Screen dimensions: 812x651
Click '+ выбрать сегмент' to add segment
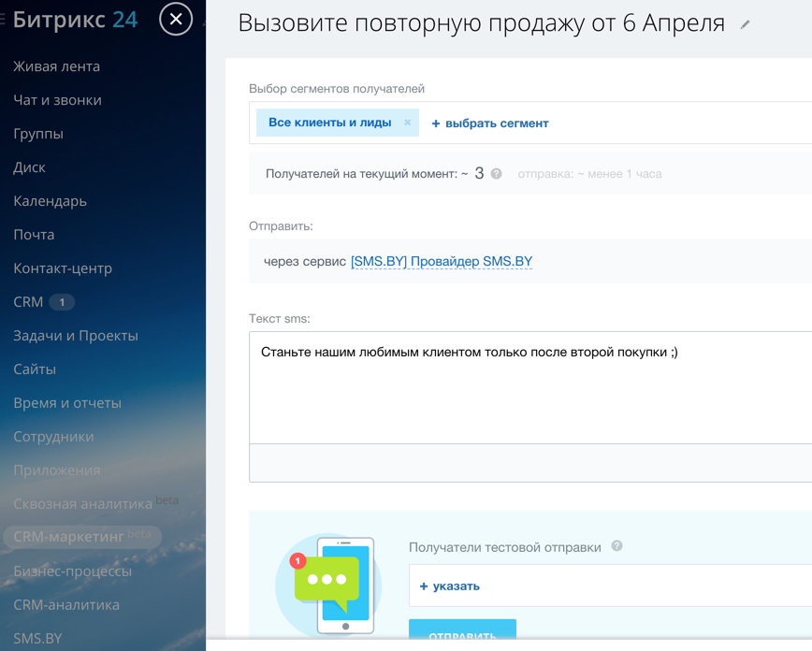click(490, 123)
